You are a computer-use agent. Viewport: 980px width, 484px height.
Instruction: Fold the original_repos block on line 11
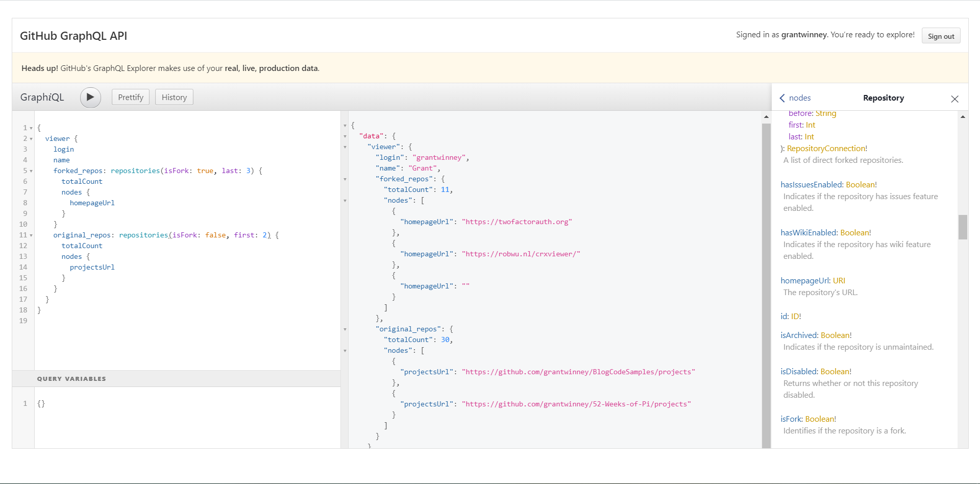click(x=31, y=235)
